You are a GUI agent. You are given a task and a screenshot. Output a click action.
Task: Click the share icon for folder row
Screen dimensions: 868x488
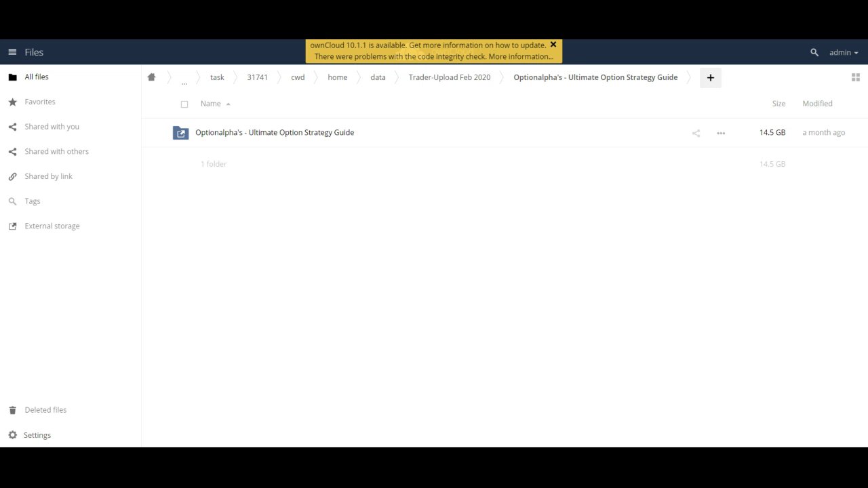coord(696,133)
